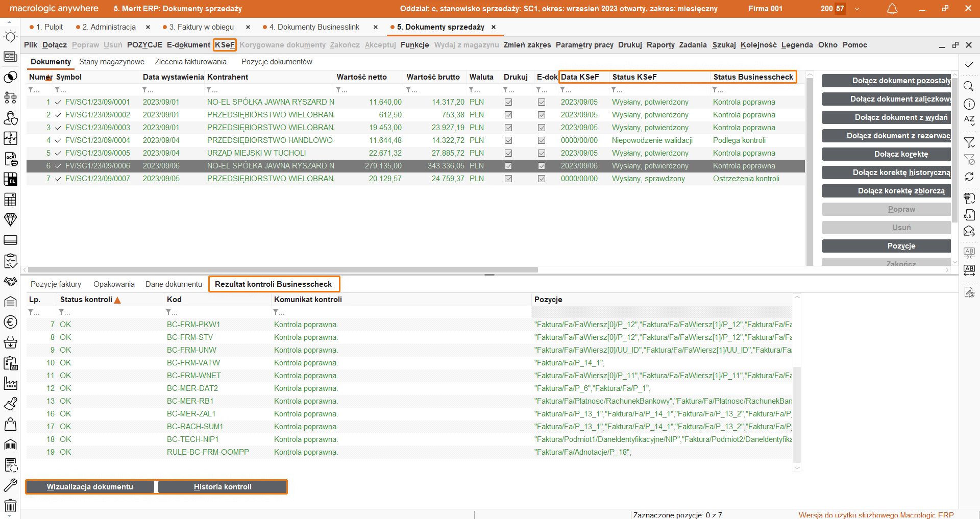Image resolution: width=980 pixels, height=519 pixels.
Task: Click the euro currency sidebar icon
Action: (x=10, y=322)
